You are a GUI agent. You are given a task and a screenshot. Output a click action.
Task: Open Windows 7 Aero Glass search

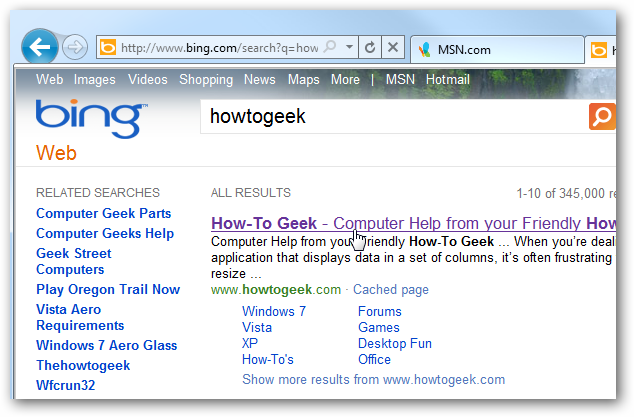coord(106,345)
